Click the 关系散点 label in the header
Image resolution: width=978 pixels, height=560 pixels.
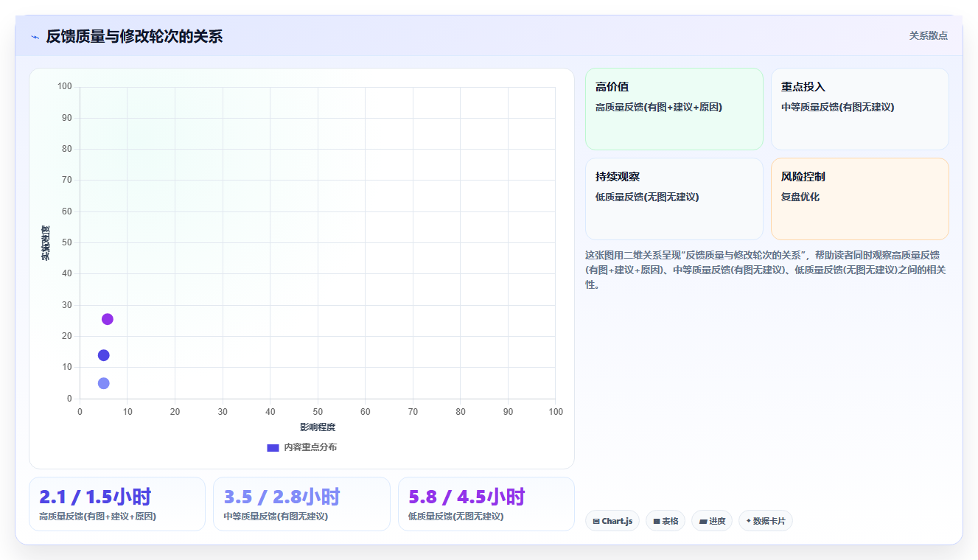click(928, 35)
